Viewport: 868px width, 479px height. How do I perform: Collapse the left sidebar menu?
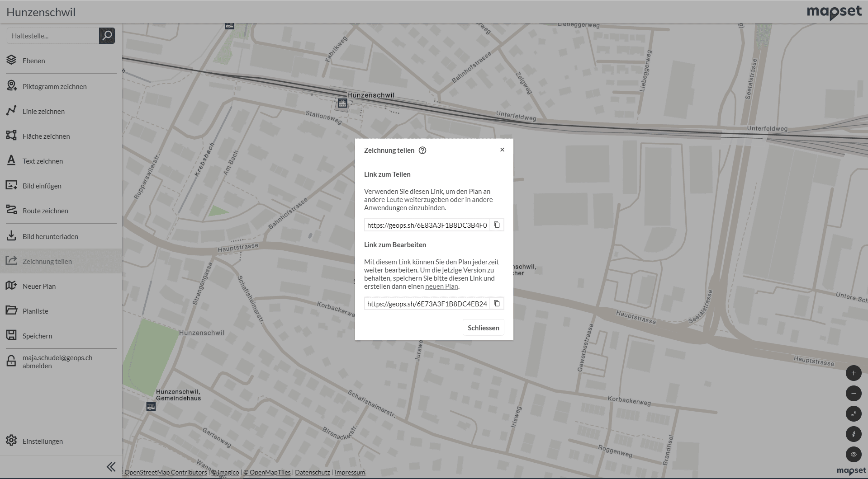111,467
